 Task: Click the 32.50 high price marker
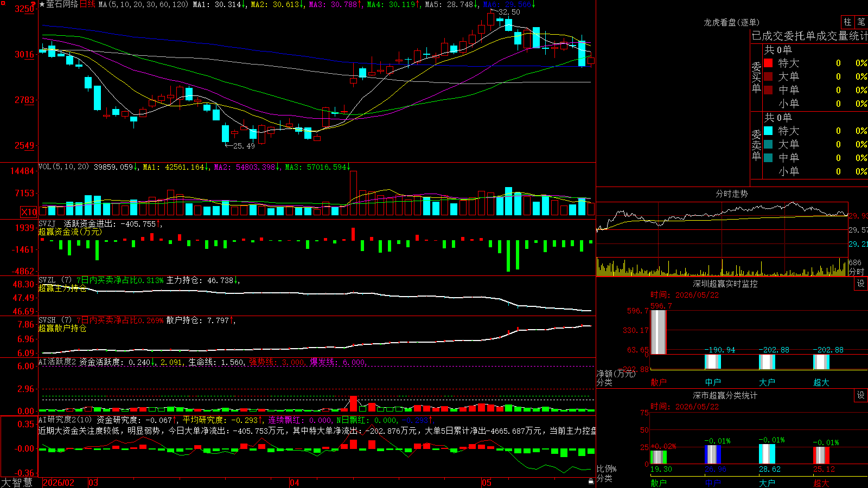point(509,12)
